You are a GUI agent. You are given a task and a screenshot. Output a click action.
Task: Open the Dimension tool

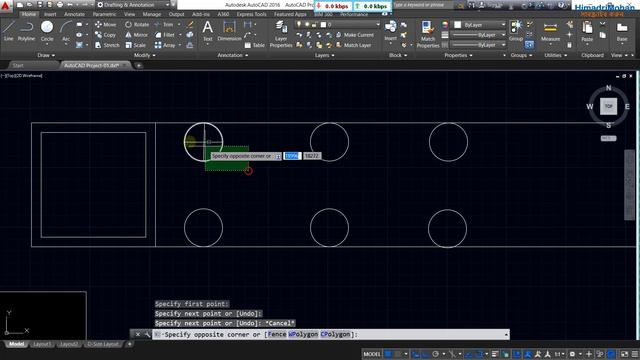(229, 31)
